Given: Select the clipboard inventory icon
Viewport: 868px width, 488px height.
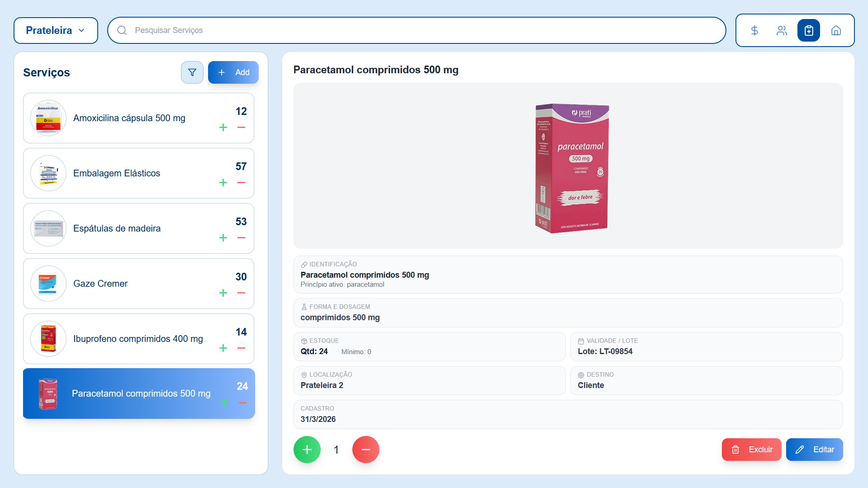Looking at the screenshot, I should 809,30.
